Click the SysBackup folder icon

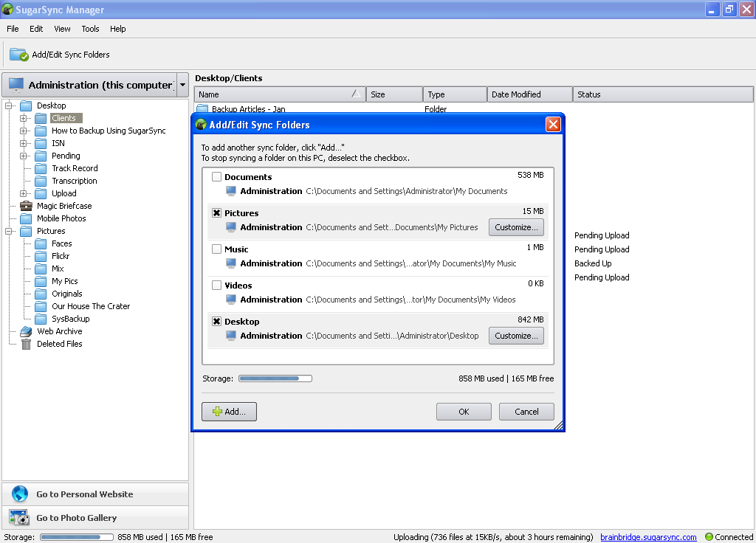(x=41, y=319)
